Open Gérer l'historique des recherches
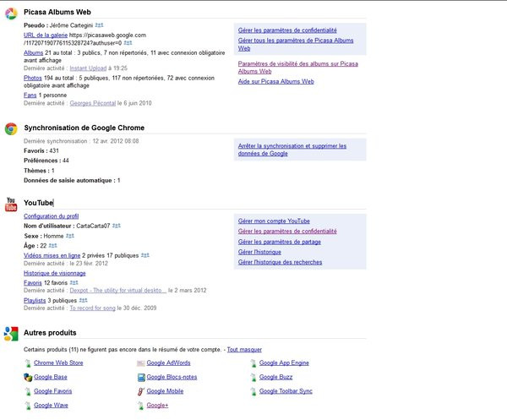Image resolution: width=507 pixels, height=420 pixels. point(280,262)
